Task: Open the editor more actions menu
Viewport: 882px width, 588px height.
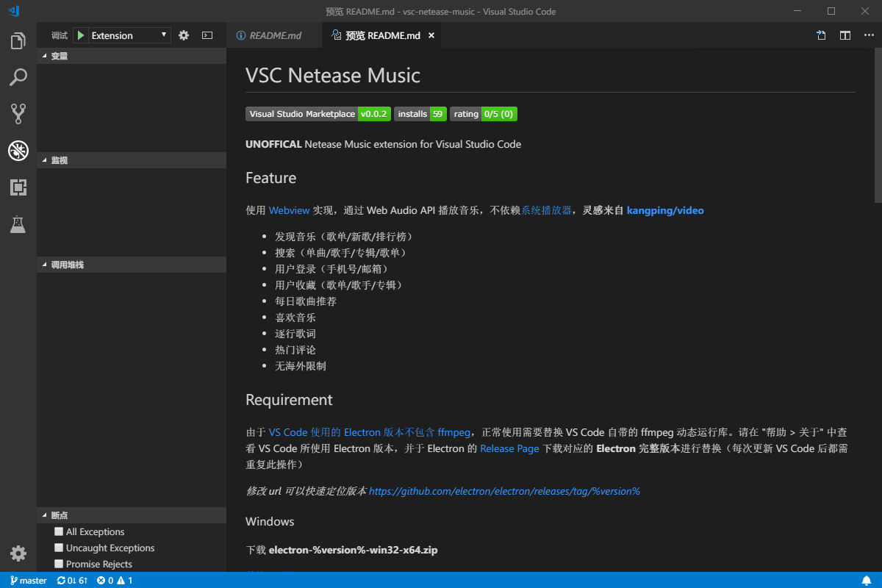Action: coord(869,35)
